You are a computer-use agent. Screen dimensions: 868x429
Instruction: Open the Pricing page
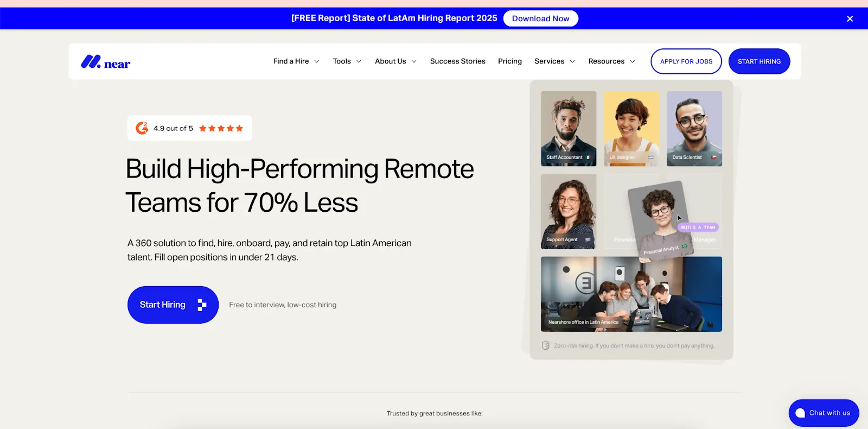click(x=509, y=61)
